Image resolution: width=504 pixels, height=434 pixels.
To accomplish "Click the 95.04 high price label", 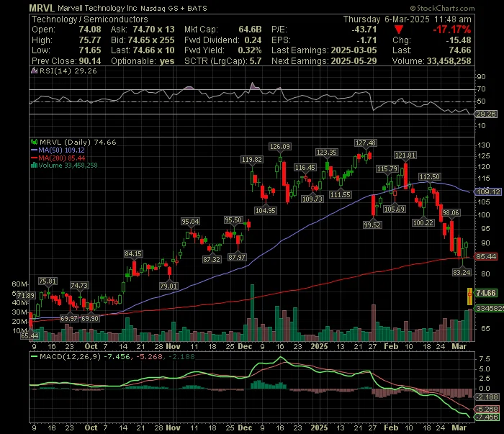I will (190, 222).
